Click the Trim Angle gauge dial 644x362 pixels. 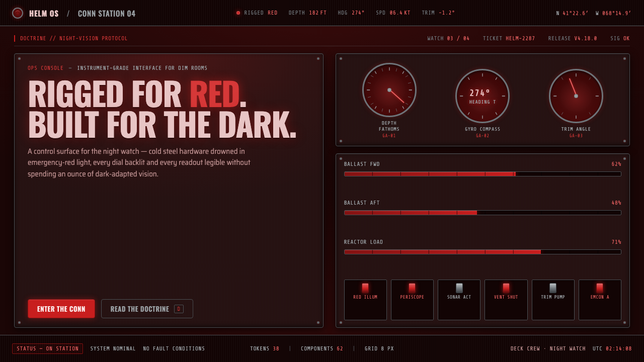576,96
